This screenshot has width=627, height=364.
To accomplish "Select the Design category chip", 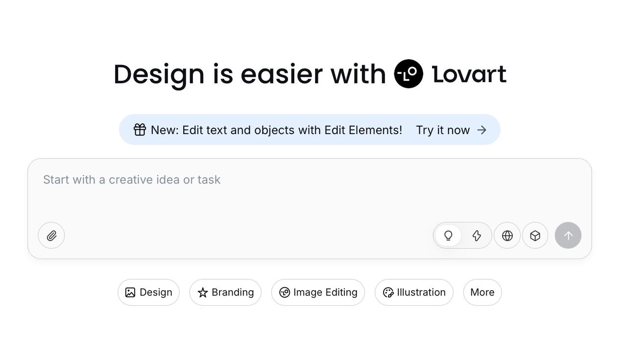I will 148,293.
